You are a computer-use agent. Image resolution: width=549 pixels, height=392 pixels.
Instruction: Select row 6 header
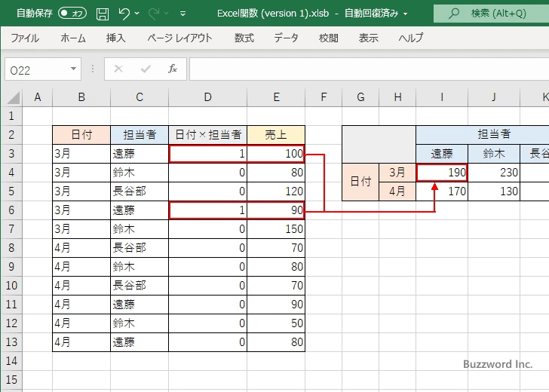click(11, 210)
